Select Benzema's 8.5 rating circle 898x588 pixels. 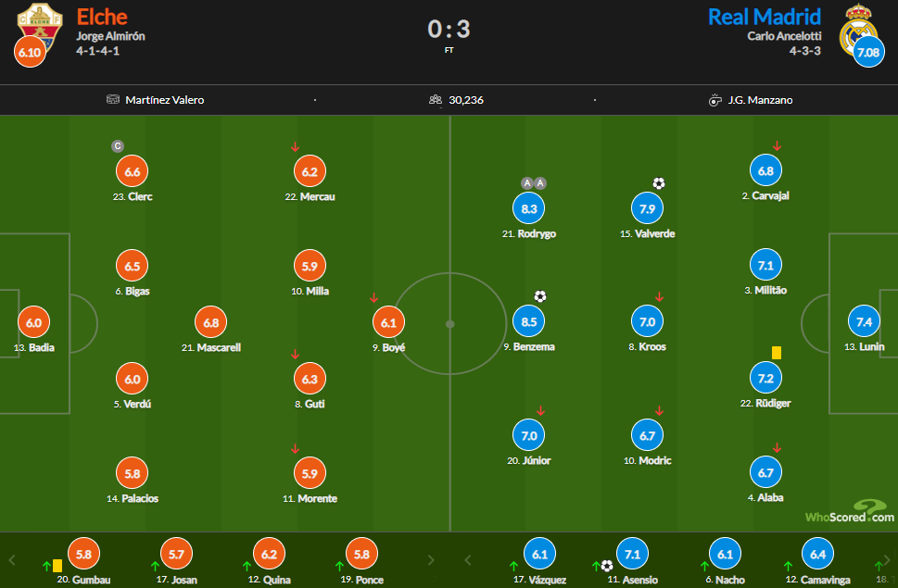point(529,322)
